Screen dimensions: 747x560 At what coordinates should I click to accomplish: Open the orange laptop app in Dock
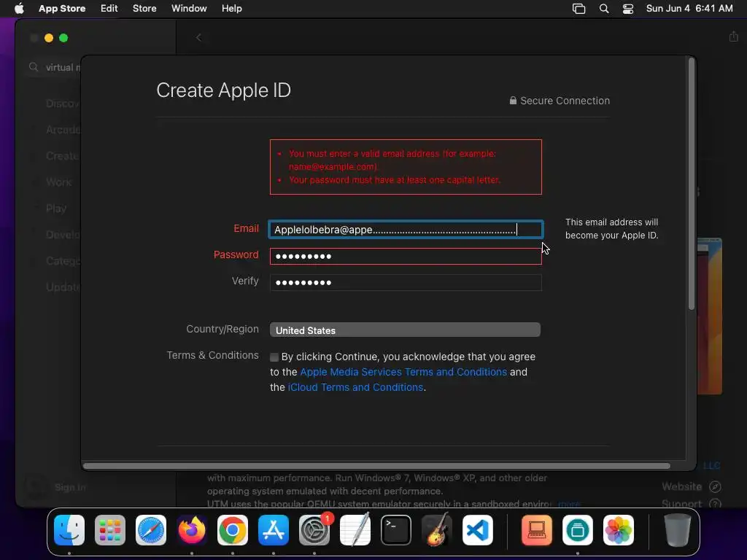click(537, 530)
